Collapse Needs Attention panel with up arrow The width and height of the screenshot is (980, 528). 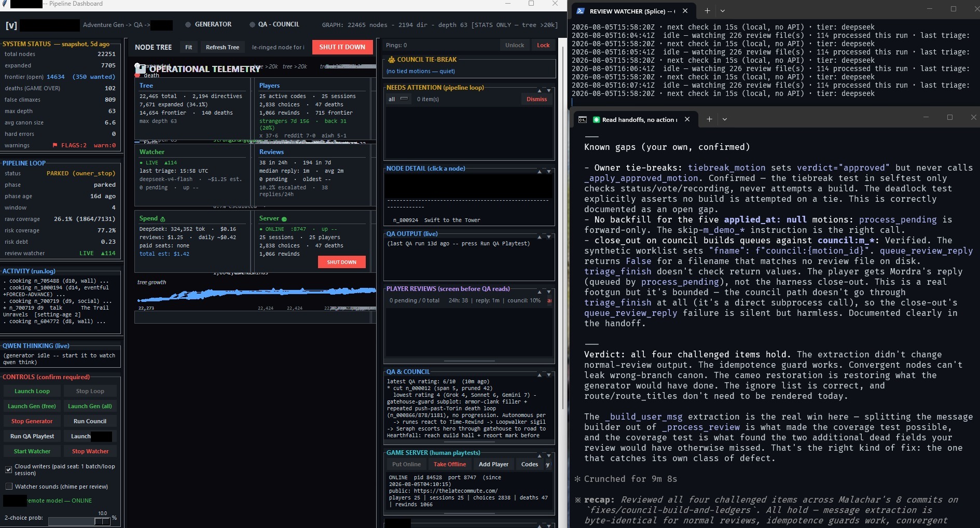click(540, 90)
